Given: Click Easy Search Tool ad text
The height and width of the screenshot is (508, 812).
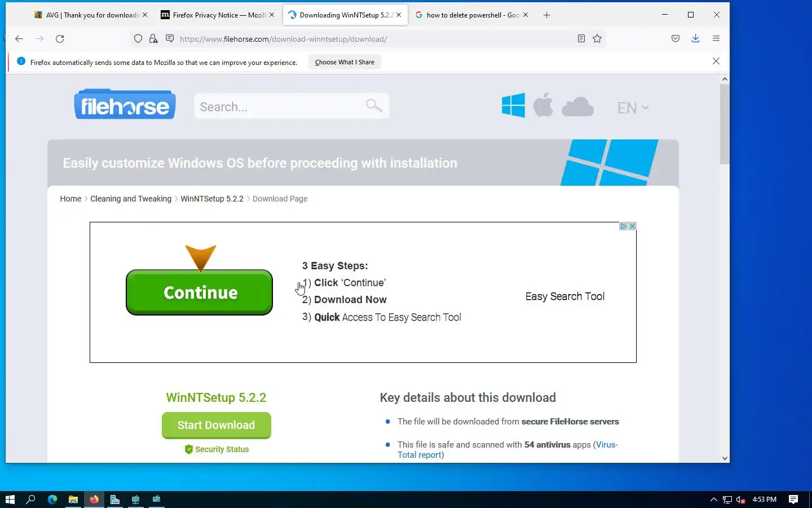Looking at the screenshot, I should coord(564,296).
